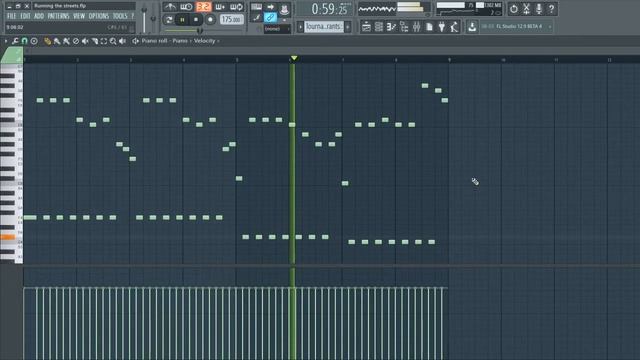Open the Mixer view shortcut

point(416,27)
